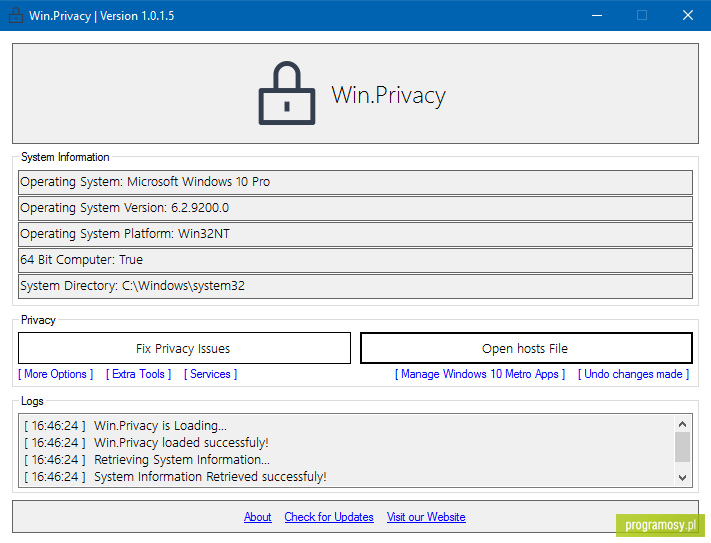The width and height of the screenshot is (711, 543).
Task: Click the logs scrollbar up arrow
Action: pos(682,424)
